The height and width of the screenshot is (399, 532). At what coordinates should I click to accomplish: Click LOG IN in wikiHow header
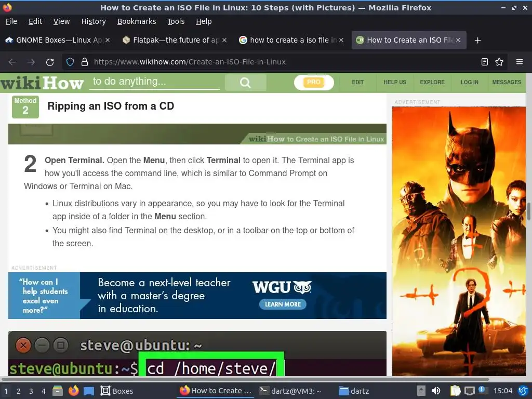coord(470,83)
